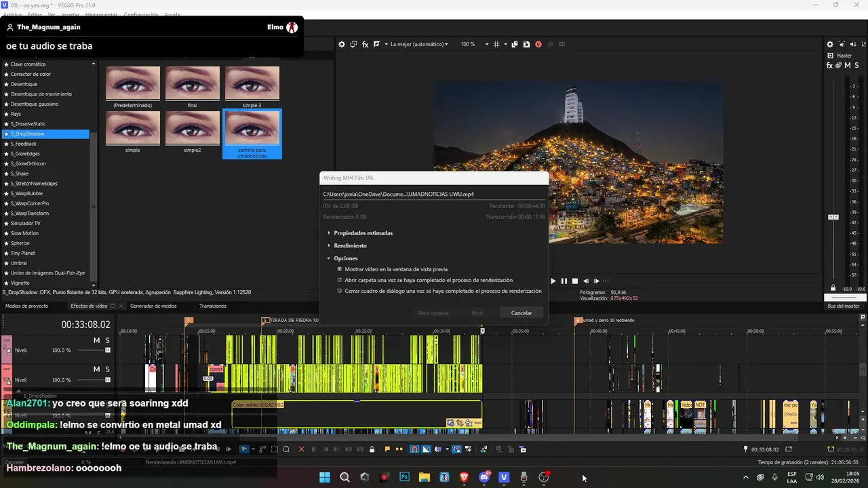Click external monitor preview icon

click(x=353, y=44)
